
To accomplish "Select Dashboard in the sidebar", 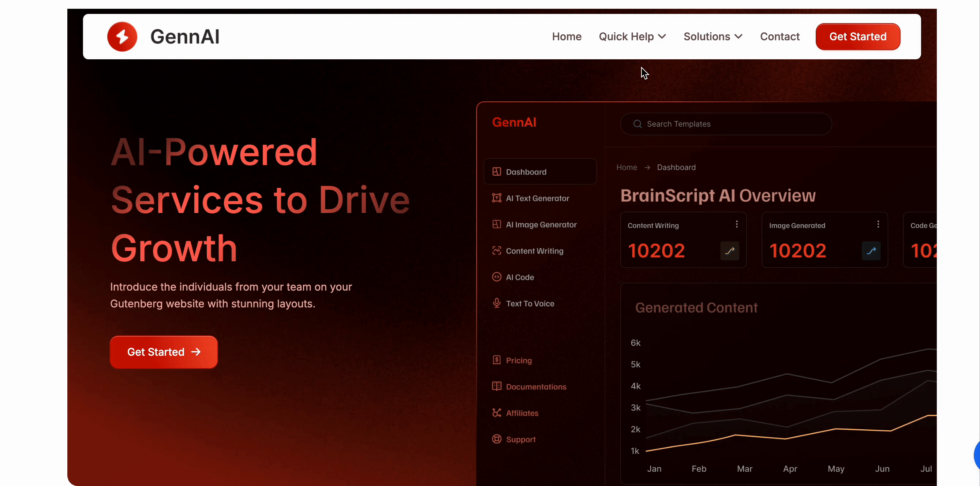I will [x=540, y=172].
